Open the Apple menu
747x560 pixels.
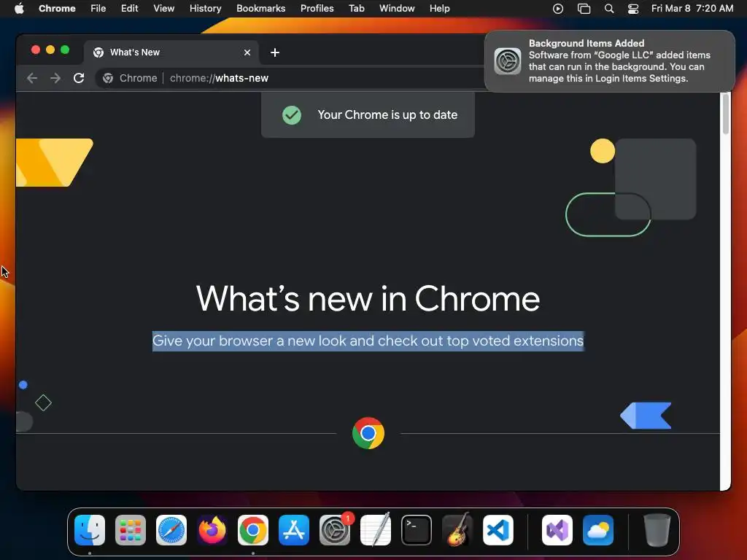19,8
